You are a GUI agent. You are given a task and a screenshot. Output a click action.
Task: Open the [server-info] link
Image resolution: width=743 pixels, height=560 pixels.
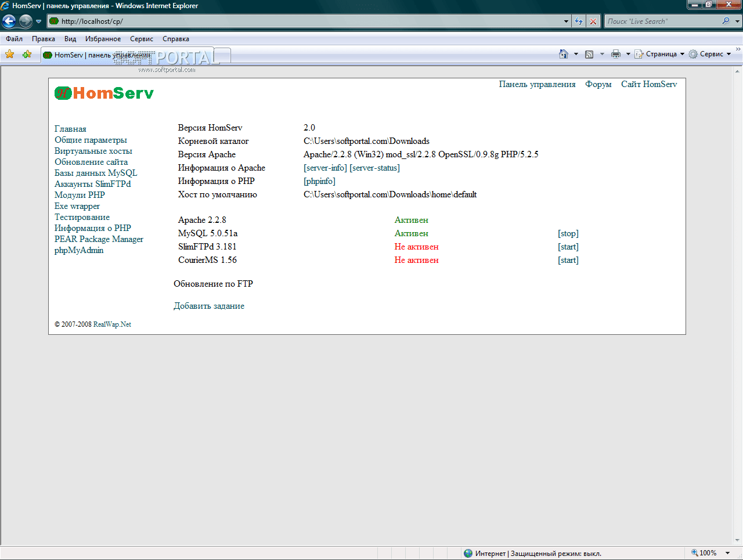click(325, 168)
